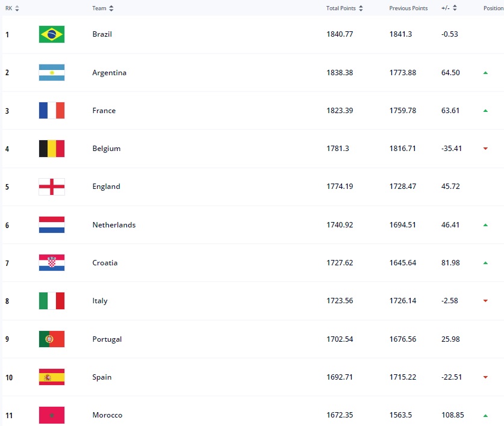Click the Position column header
The width and height of the screenshot is (504, 426).
493,8
